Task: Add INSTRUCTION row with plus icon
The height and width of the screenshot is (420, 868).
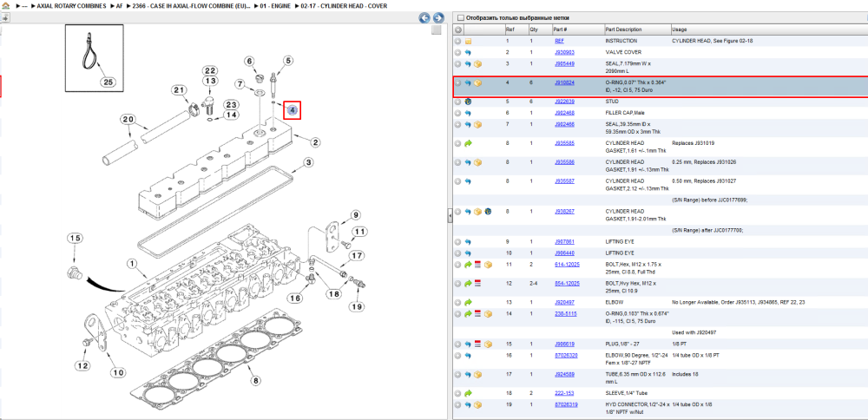Action: [457, 41]
